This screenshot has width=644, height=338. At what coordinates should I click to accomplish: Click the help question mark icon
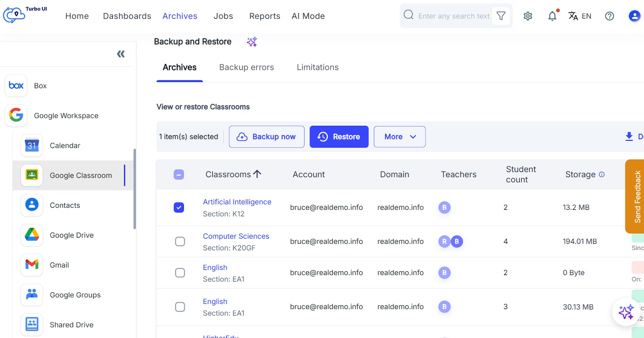click(x=609, y=16)
